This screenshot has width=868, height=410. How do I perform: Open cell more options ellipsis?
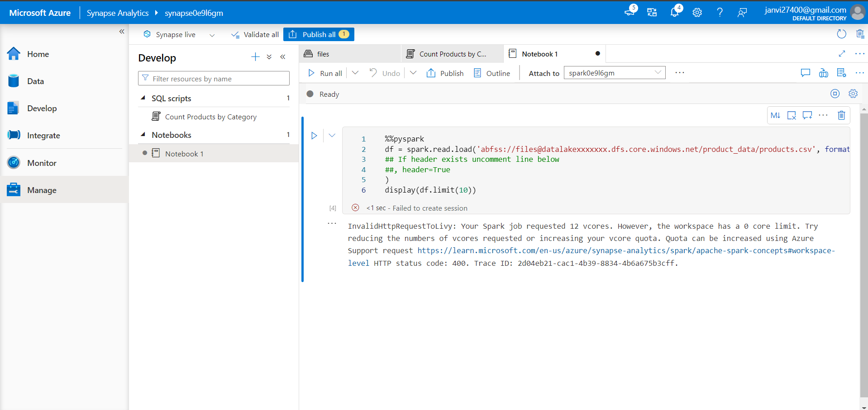tap(823, 115)
